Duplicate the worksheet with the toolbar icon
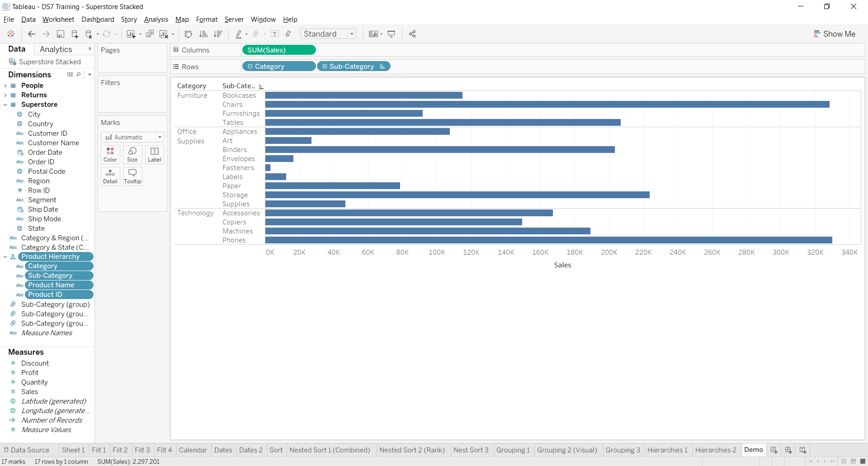This screenshot has width=868, height=466. tap(150, 34)
